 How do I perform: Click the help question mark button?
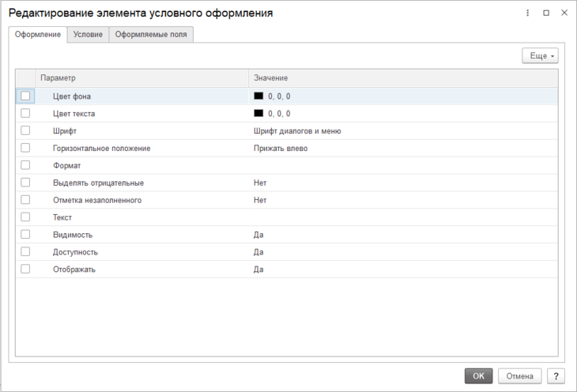click(556, 376)
